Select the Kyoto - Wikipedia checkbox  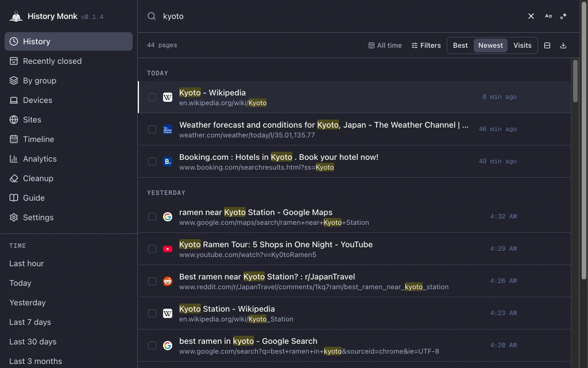[x=152, y=97]
